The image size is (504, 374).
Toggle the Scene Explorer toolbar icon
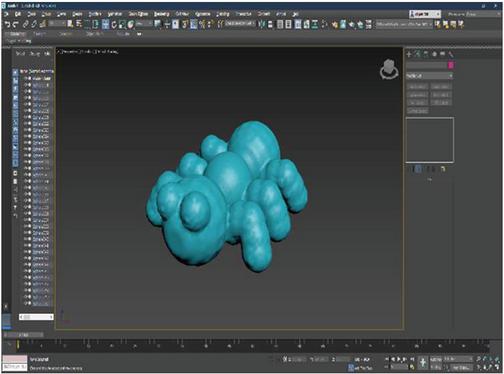click(280, 24)
